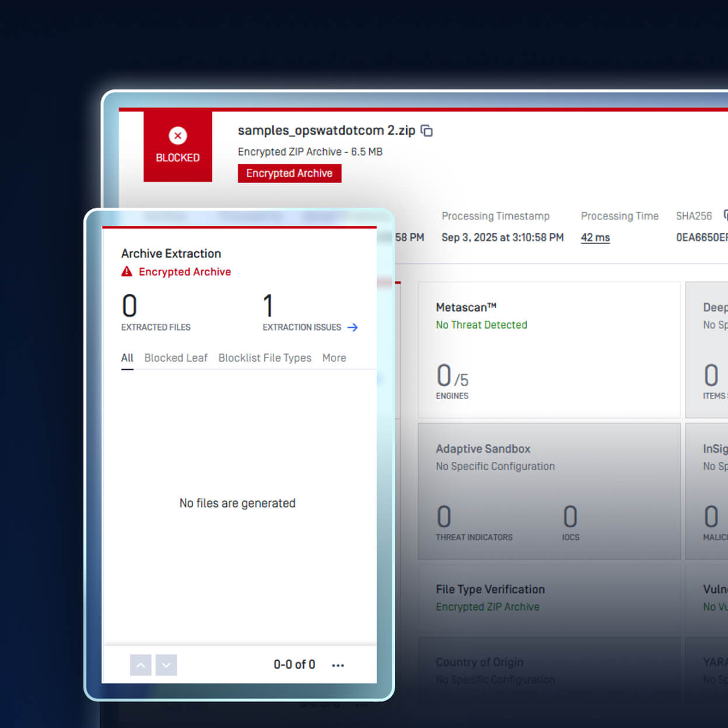This screenshot has width=728, height=728.
Task: Click the copy icon beside SHA256
Action: pos(725,215)
